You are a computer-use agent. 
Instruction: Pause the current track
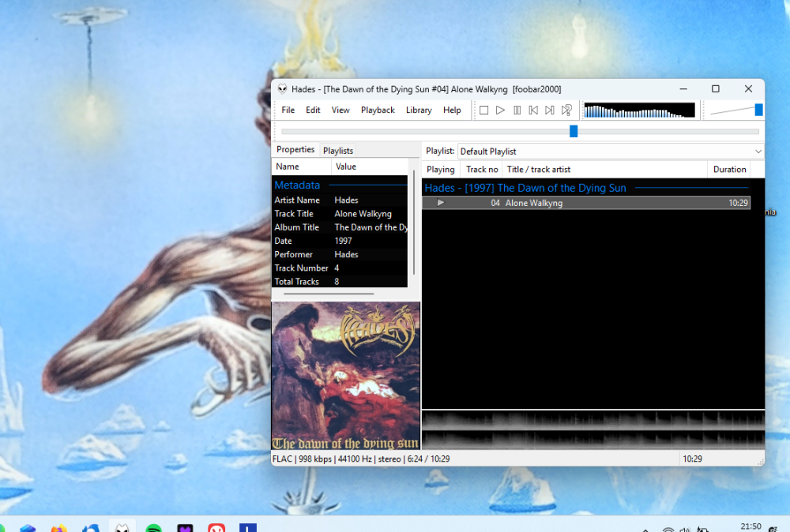(517, 111)
